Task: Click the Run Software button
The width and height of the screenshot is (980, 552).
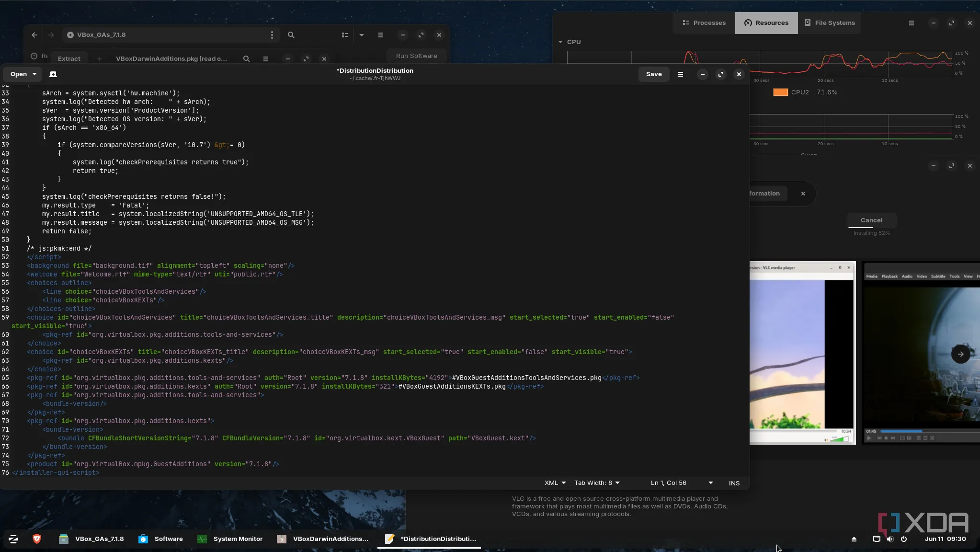Action: coord(416,56)
